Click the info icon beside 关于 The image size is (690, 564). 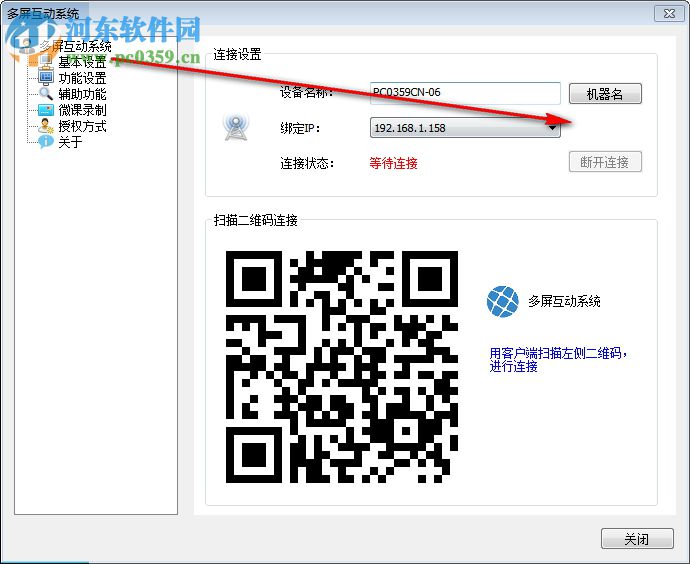click(46, 142)
